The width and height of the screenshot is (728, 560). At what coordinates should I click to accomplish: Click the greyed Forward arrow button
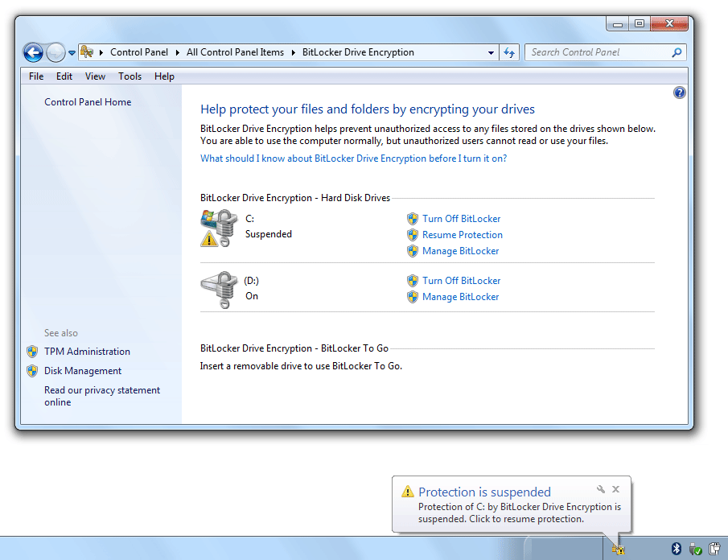56,52
